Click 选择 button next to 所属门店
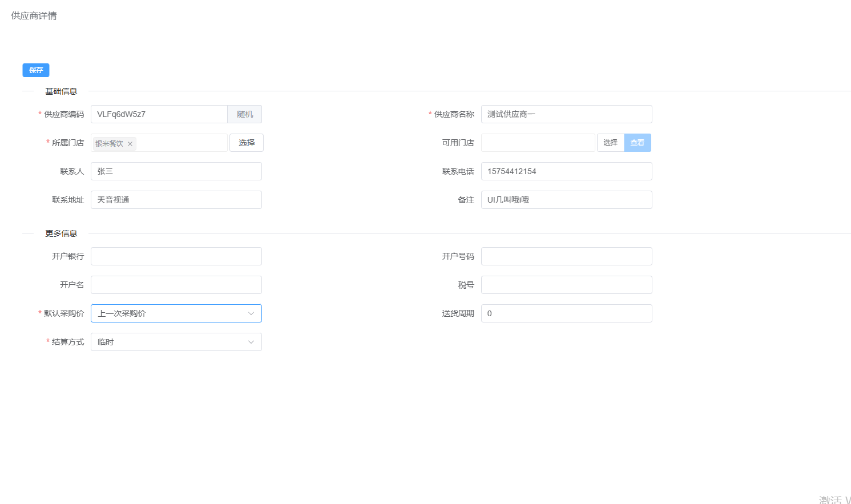 tap(247, 143)
